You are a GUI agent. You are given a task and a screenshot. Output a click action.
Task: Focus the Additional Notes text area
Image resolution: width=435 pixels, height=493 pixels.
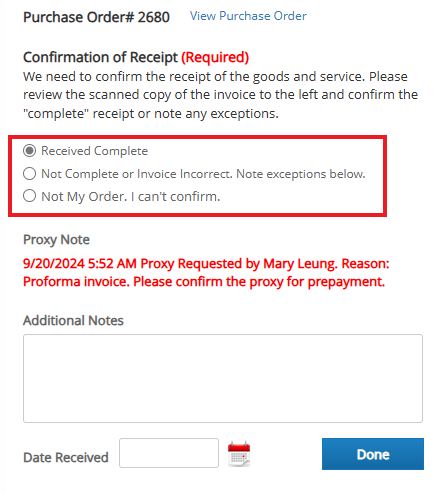pos(223,378)
